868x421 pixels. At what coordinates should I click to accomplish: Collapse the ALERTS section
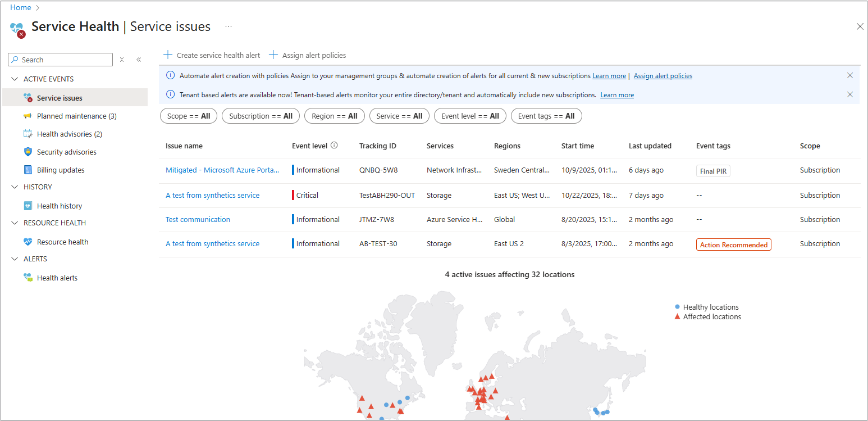click(x=15, y=259)
